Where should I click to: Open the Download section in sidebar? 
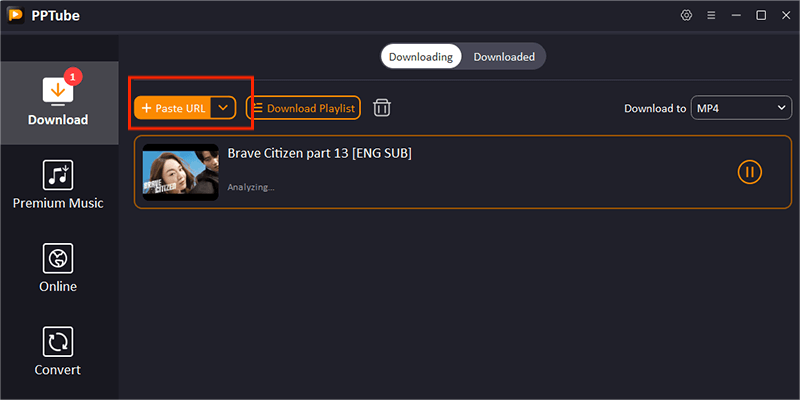59,103
